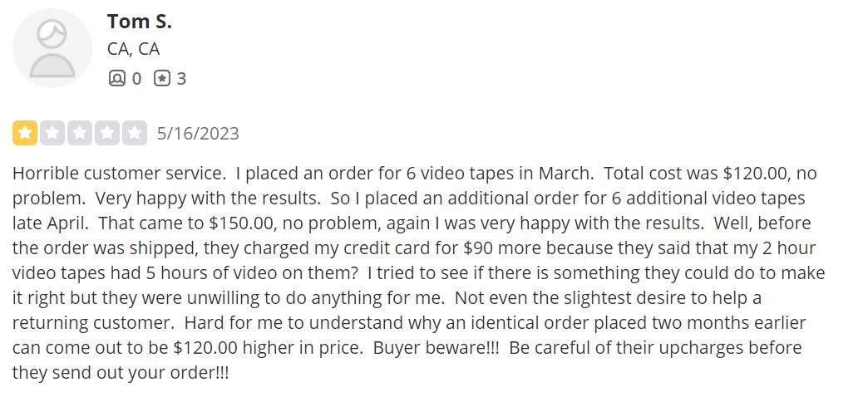Image resolution: width=868 pixels, height=397 pixels.
Task: Click the review date 5/16/2023
Action: pyautogui.click(x=198, y=133)
